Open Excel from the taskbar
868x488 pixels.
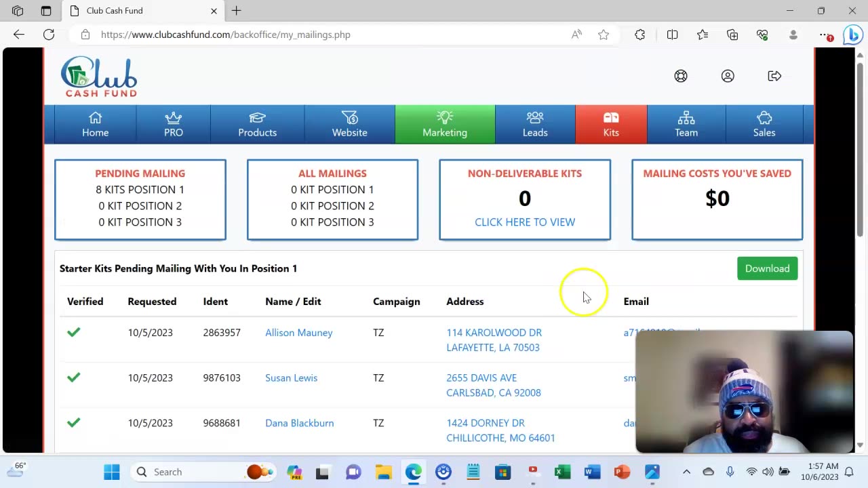(x=562, y=472)
